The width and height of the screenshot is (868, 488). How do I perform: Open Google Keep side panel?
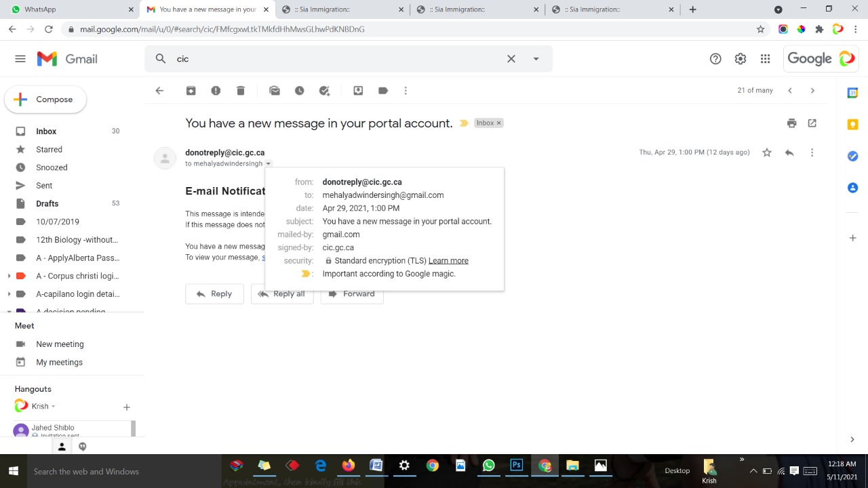[x=853, y=125]
